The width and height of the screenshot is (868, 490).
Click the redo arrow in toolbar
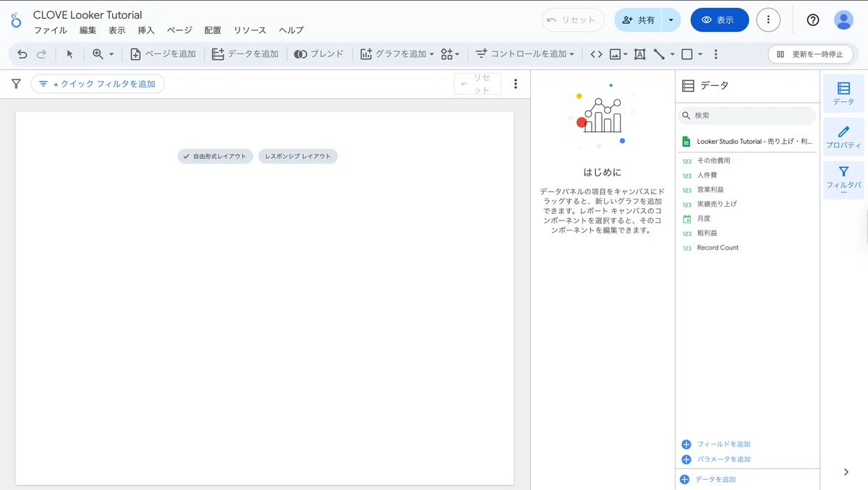pyautogui.click(x=41, y=54)
